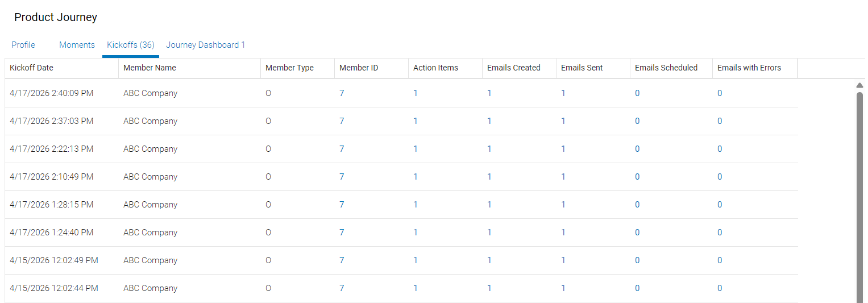Switch to the Moments tab

point(77,45)
